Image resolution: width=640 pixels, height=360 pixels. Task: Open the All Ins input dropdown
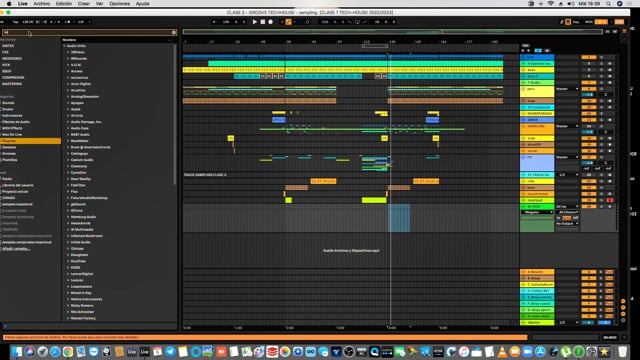pyautogui.click(x=567, y=207)
